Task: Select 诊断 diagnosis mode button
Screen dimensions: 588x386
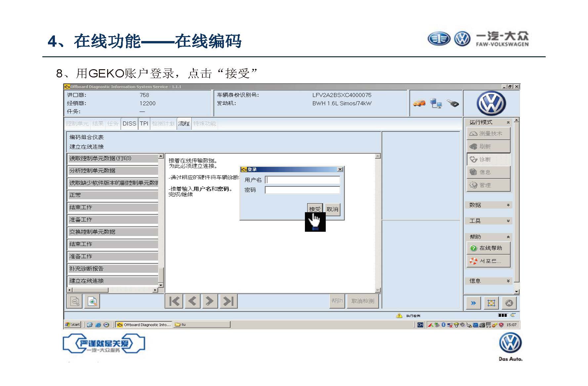Action: [488, 159]
